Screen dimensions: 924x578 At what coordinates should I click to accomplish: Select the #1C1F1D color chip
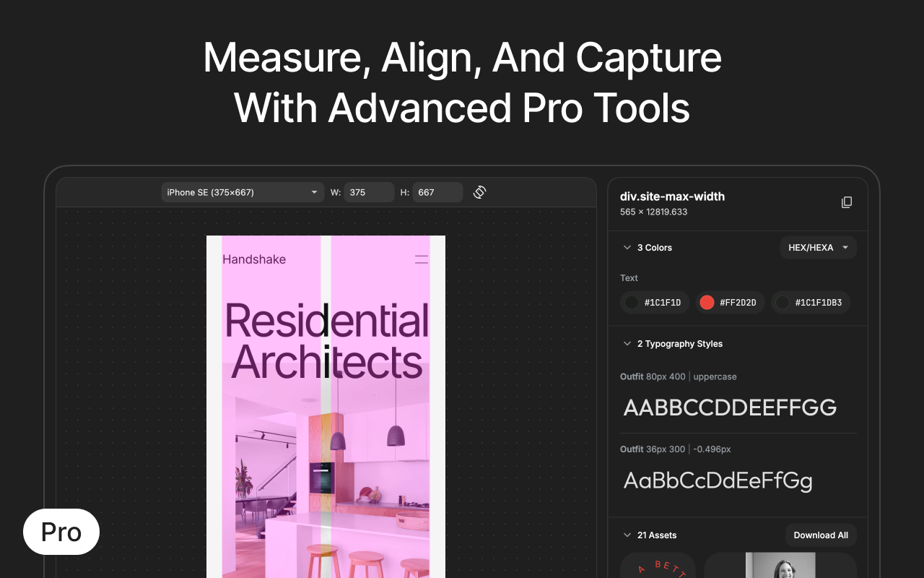(x=655, y=303)
